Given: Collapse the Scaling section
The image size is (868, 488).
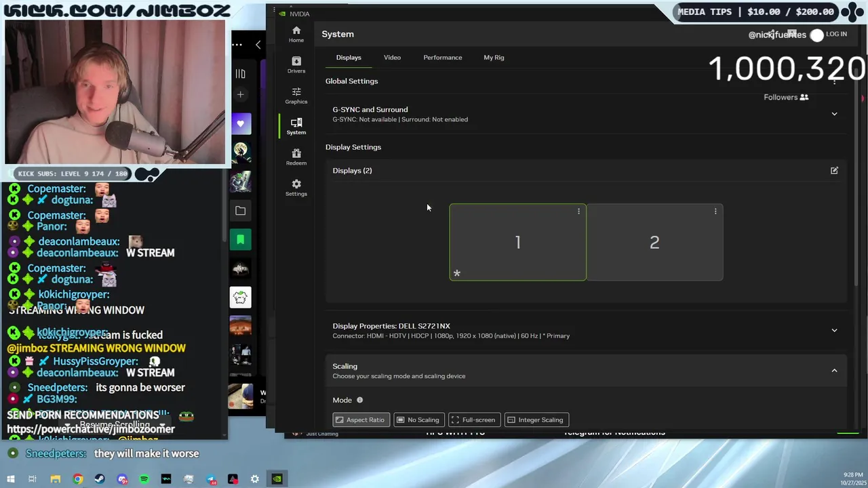Looking at the screenshot, I should tap(834, 371).
